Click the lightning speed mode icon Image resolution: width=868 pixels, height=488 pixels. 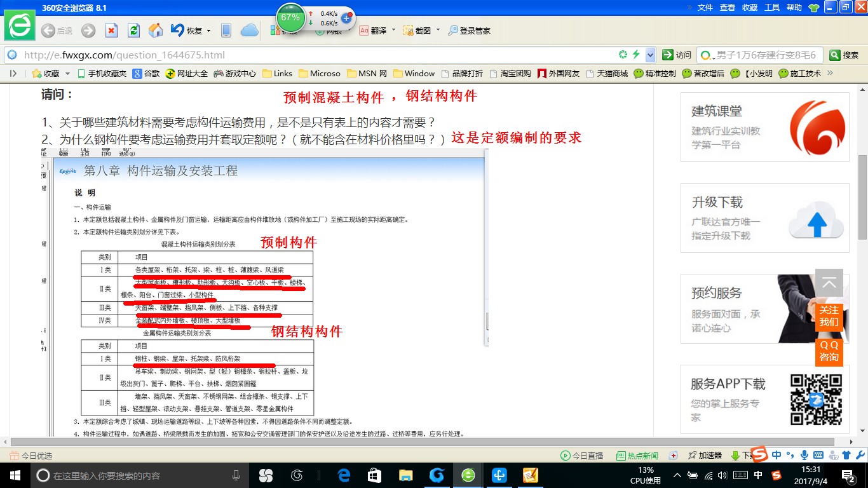(636, 55)
